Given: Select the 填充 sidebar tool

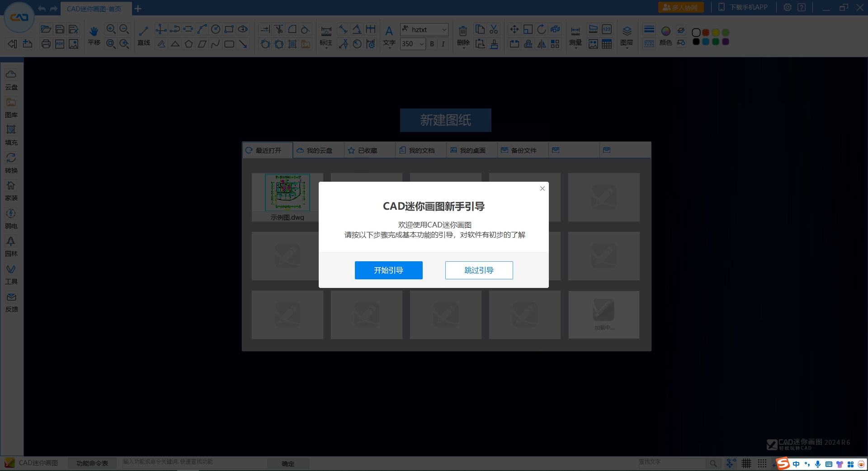Looking at the screenshot, I should click(x=11, y=135).
